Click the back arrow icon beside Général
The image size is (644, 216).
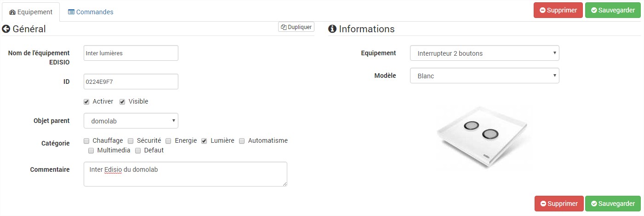point(6,29)
